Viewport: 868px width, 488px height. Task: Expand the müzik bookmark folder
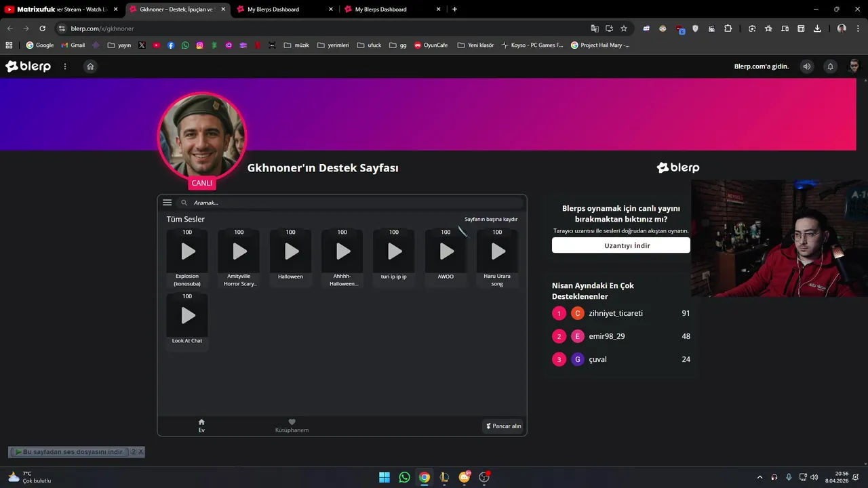(x=296, y=45)
